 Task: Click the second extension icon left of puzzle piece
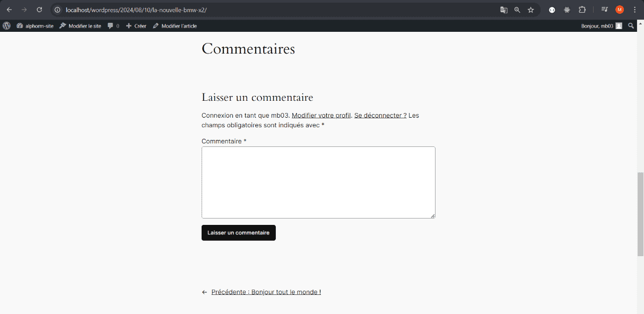[x=567, y=10]
